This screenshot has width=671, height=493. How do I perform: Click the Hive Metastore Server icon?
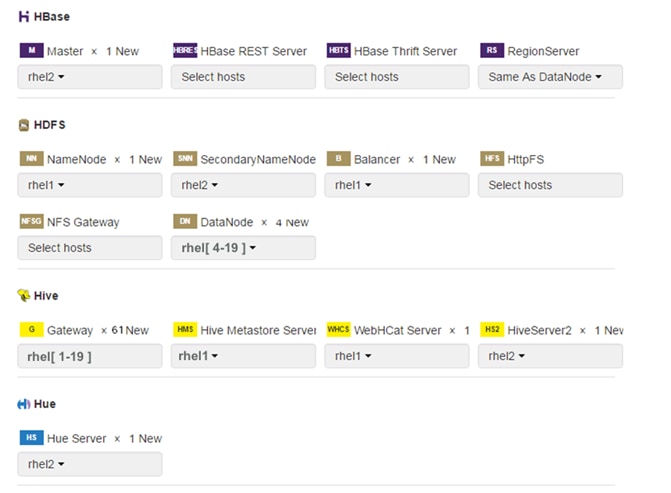point(185,330)
